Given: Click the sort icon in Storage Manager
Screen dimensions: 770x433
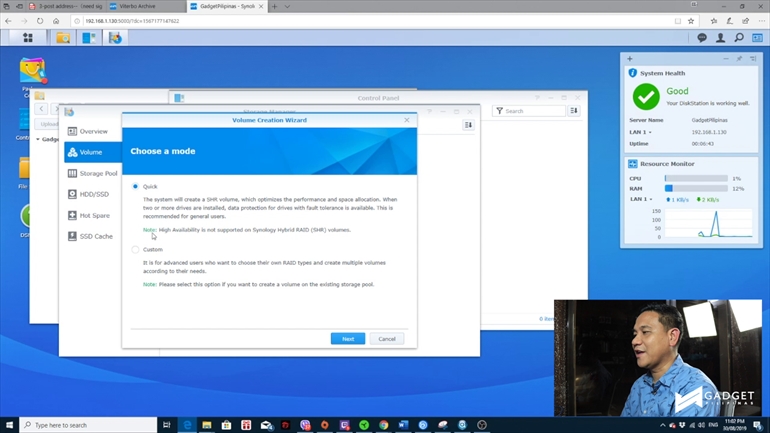Looking at the screenshot, I should 468,125.
